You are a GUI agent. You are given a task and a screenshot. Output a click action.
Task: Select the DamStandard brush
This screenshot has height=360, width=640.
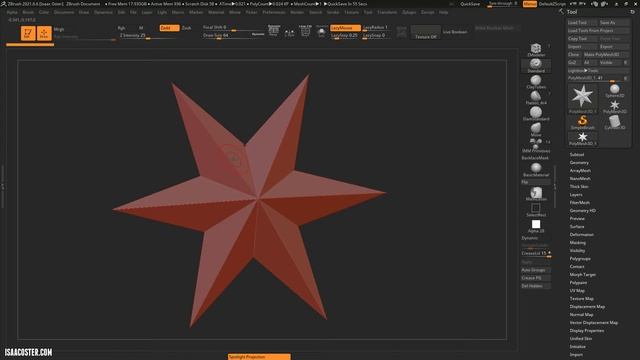click(x=536, y=114)
